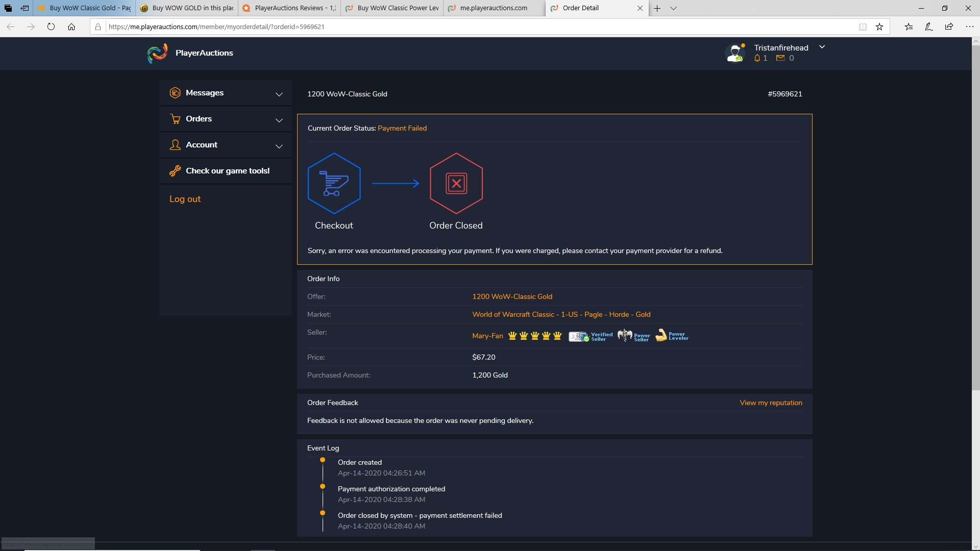Open the Tristanfirehead profile dropdown

(822, 46)
